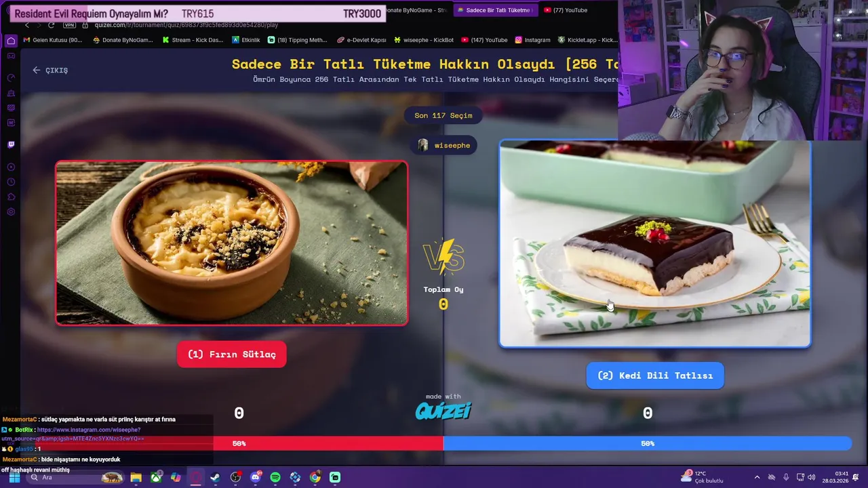Open Kicklet.app bookmark
This screenshot has height=488, width=868.
coord(587,40)
